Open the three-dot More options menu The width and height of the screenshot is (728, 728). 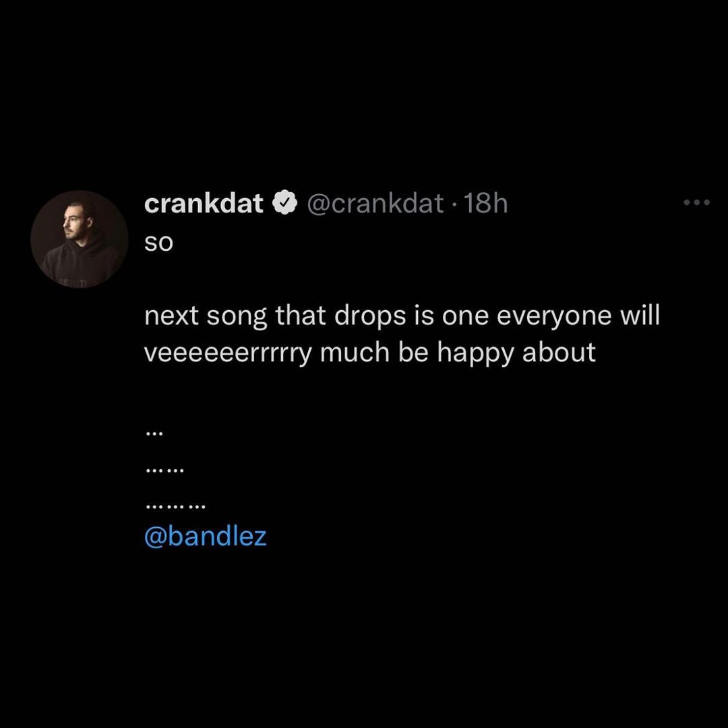pyautogui.click(x=696, y=202)
